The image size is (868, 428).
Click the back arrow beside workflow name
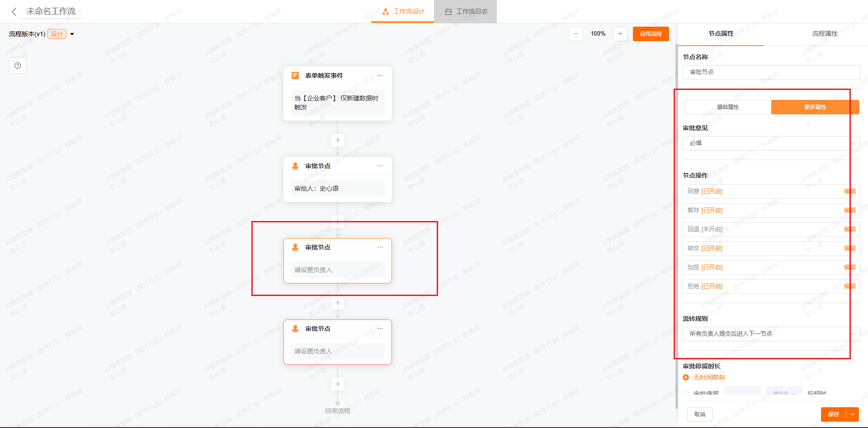tap(14, 12)
